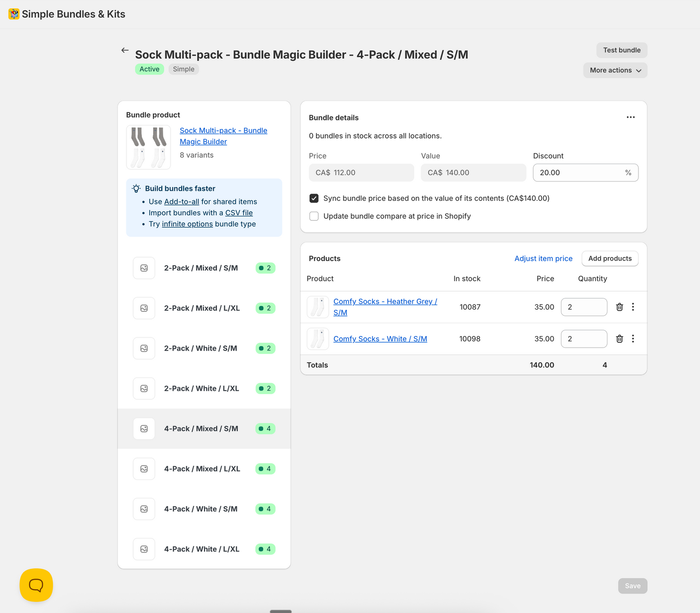Go back using the left arrow
The width and height of the screenshot is (700, 613).
click(x=125, y=50)
